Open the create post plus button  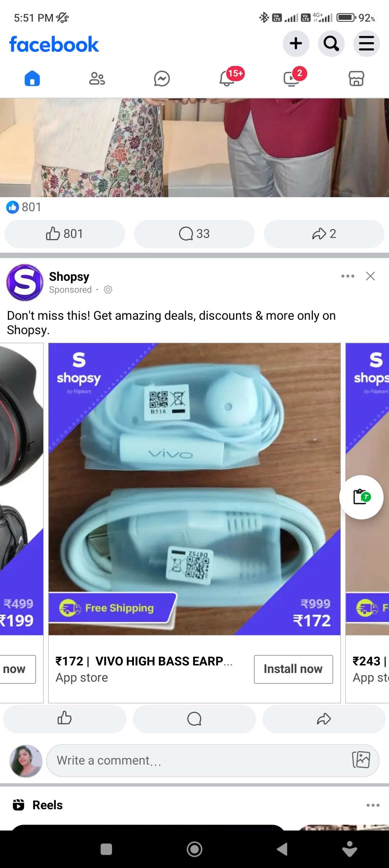296,44
